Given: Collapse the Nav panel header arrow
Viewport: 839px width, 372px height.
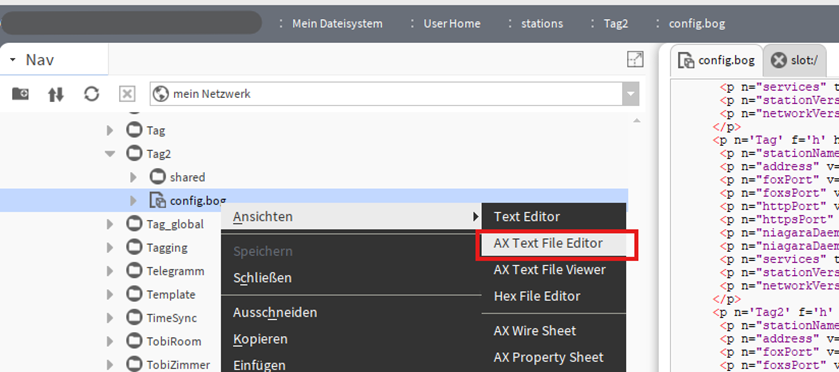Looking at the screenshot, I should (x=13, y=60).
